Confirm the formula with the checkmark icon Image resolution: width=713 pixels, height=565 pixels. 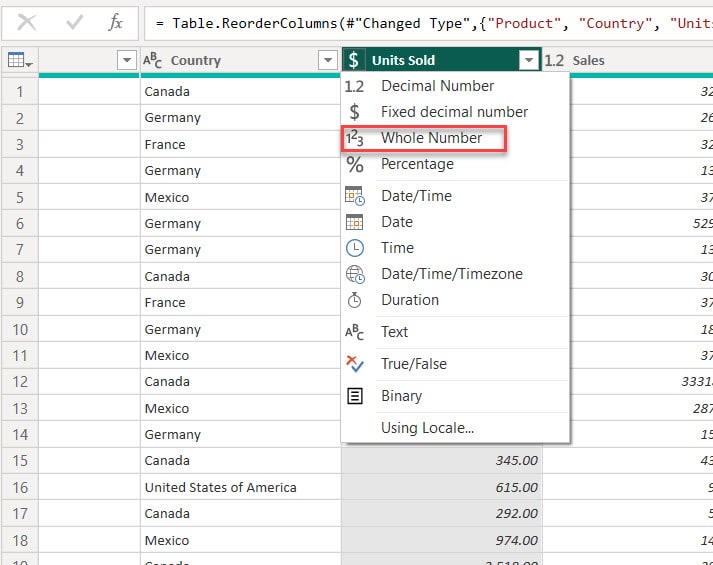(x=74, y=22)
